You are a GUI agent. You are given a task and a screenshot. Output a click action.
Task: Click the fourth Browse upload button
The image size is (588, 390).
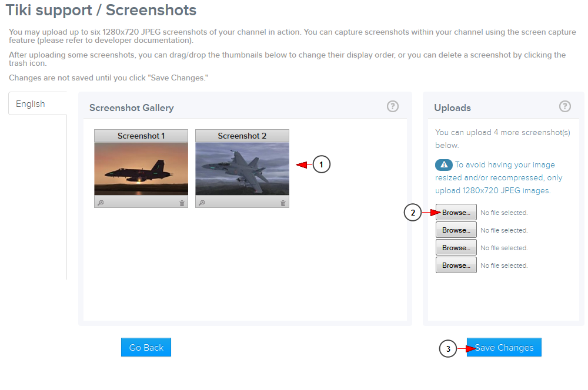point(456,265)
